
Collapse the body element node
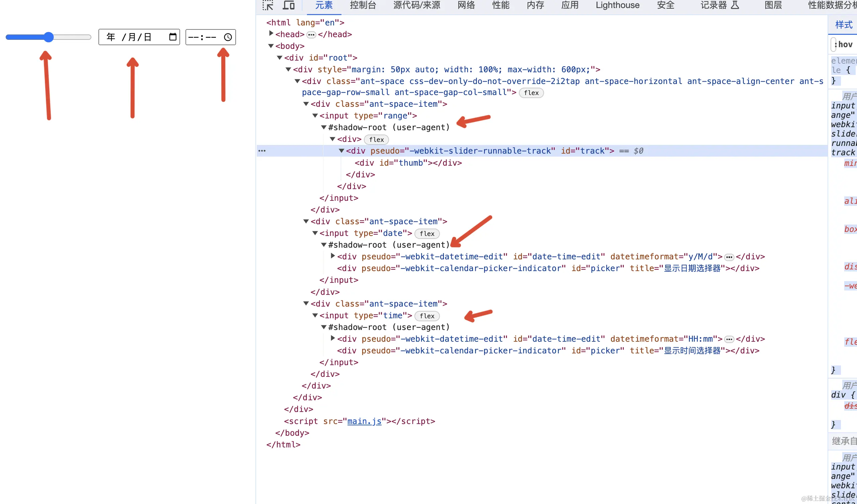pyautogui.click(x=271, y=46)
